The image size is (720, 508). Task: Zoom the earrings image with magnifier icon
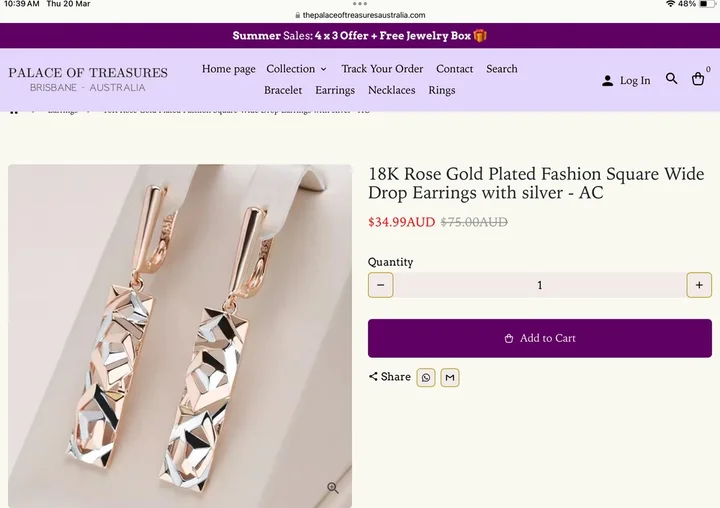[x=333, y=488]
